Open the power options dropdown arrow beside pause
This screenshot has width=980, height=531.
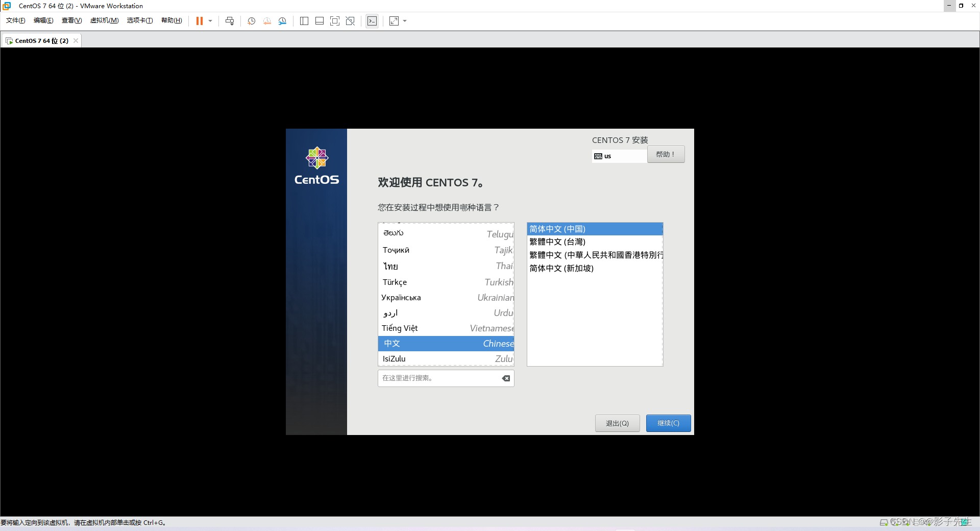(x=210, y=21)
